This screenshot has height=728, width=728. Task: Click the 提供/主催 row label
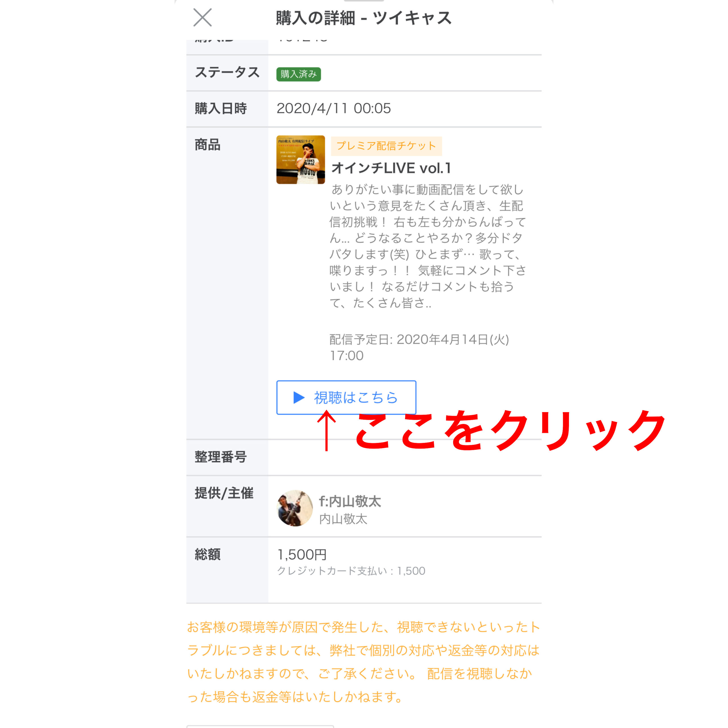click(x=224, y=493)
